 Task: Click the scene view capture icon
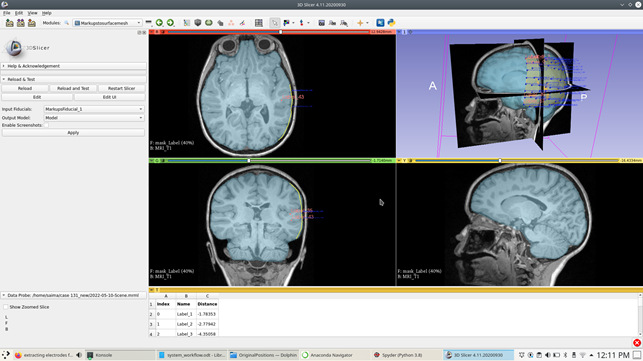333,23
